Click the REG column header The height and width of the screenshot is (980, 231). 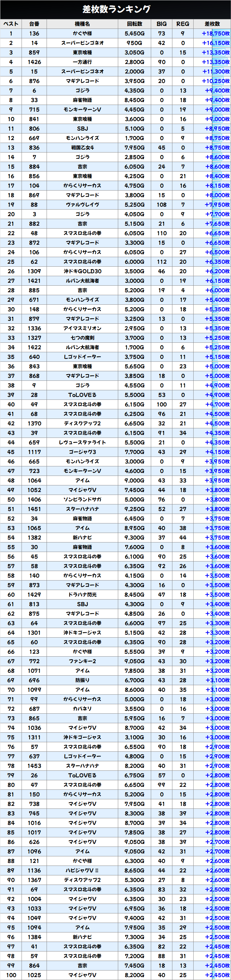pos(183,24)
